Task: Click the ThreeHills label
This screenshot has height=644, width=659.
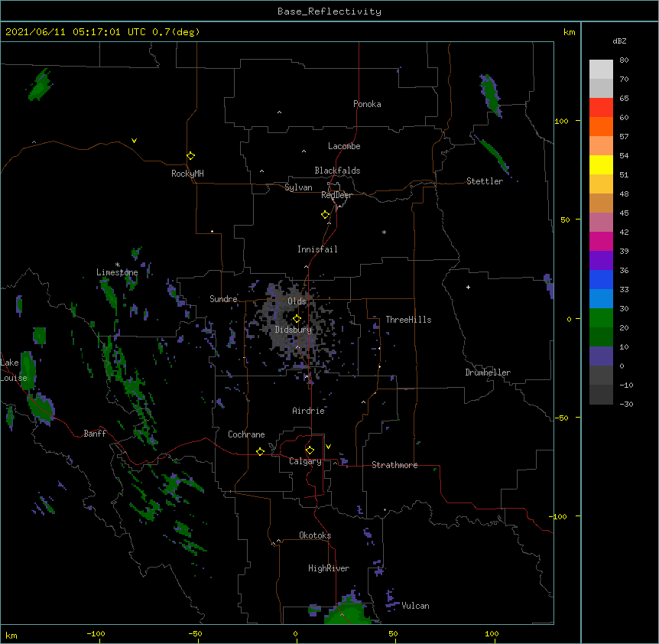Action: coord(408,320)
